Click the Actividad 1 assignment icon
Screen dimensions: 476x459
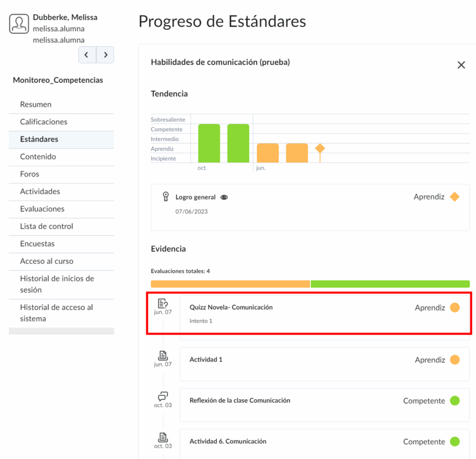coord(163,356)
